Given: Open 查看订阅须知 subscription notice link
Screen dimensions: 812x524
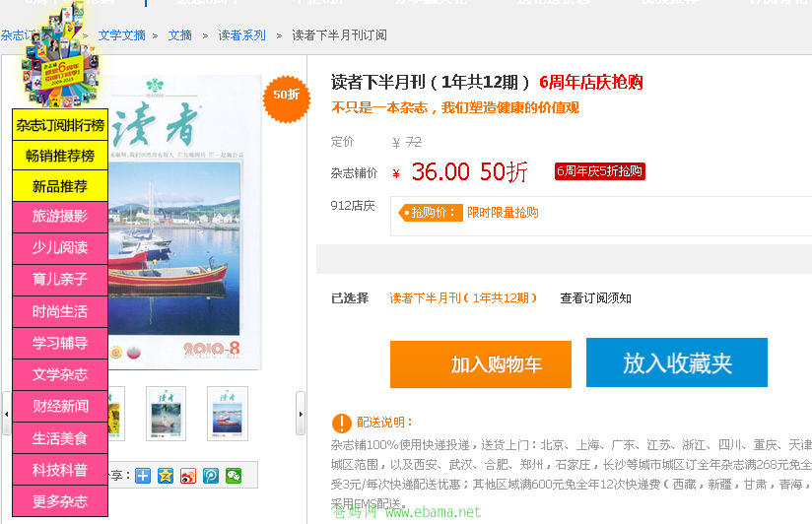Looking at the screenshot, I should tap(595, 298).
